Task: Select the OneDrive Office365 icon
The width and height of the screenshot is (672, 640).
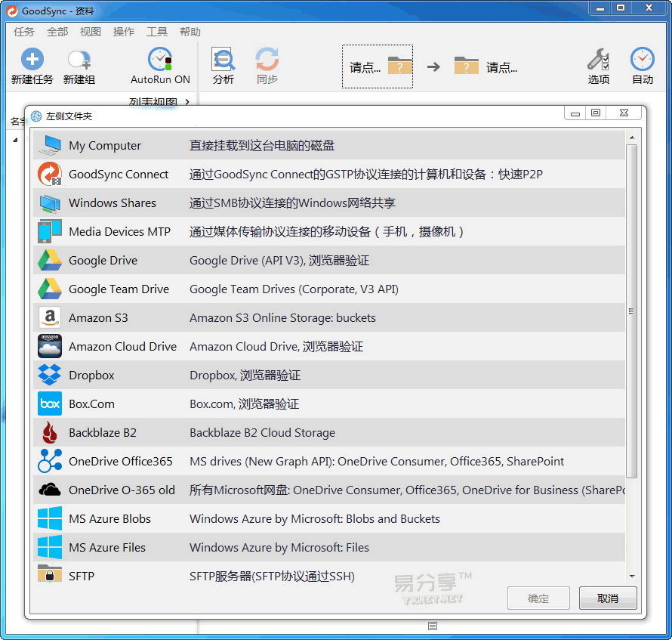Action: click(50, 461)
